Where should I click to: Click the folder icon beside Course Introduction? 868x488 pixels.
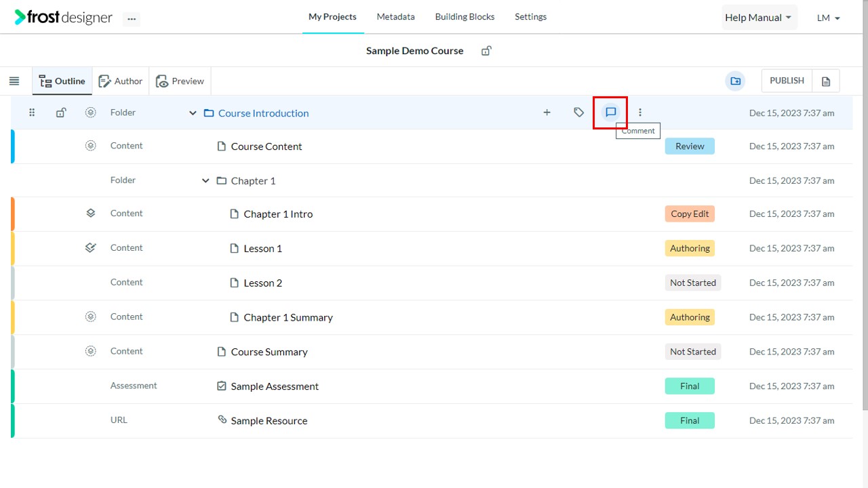pyautogui.click(x=209, y=113)
